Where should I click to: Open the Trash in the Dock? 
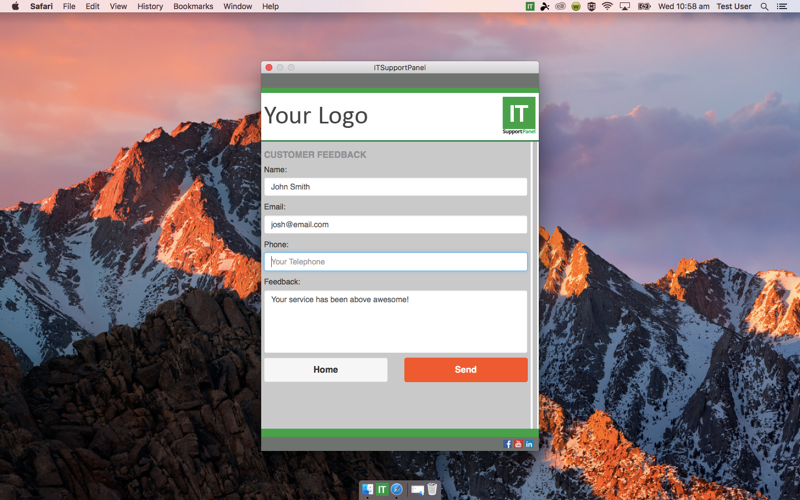432,489
